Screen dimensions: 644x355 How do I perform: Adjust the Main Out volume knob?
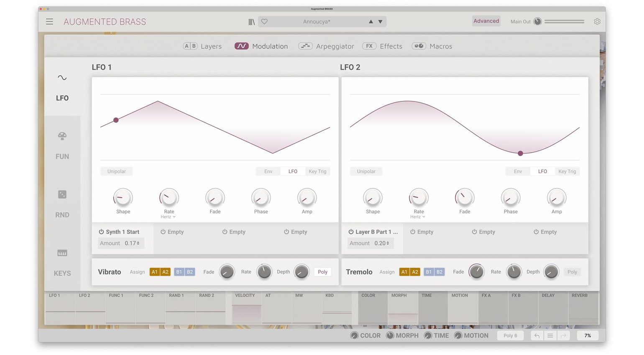click(538, 22)
